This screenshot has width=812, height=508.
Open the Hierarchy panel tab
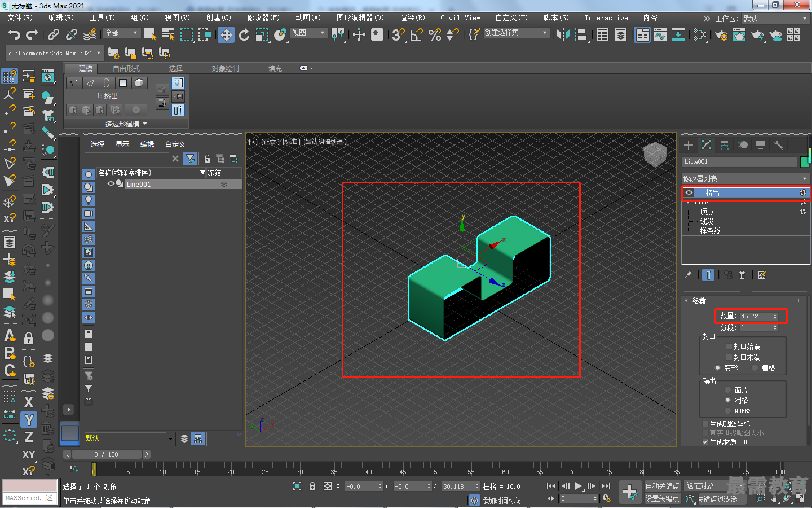(725, 145)
